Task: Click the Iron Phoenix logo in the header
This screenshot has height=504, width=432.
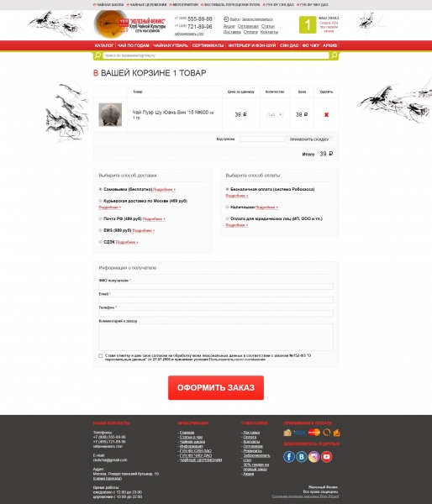Action: pos(129,24)
